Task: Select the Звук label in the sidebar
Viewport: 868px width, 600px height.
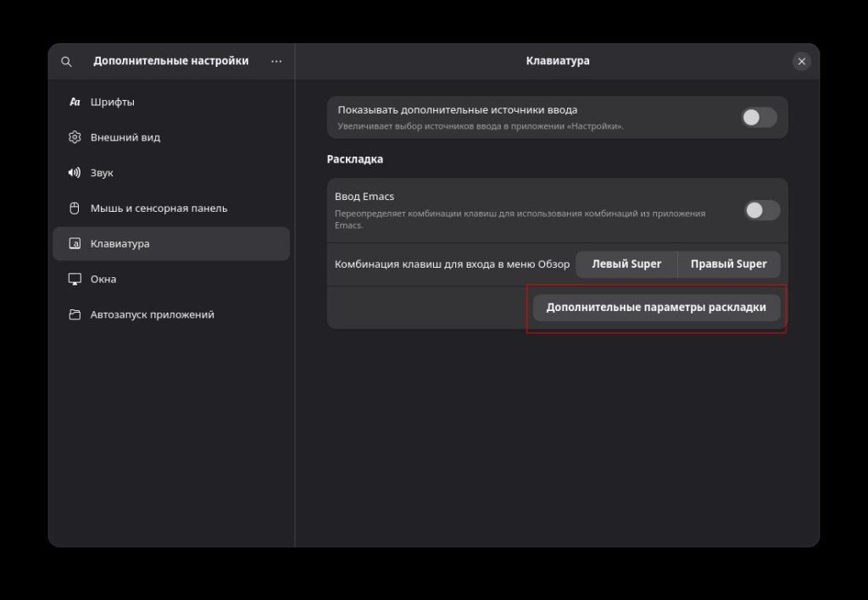Action: point(102,173)
